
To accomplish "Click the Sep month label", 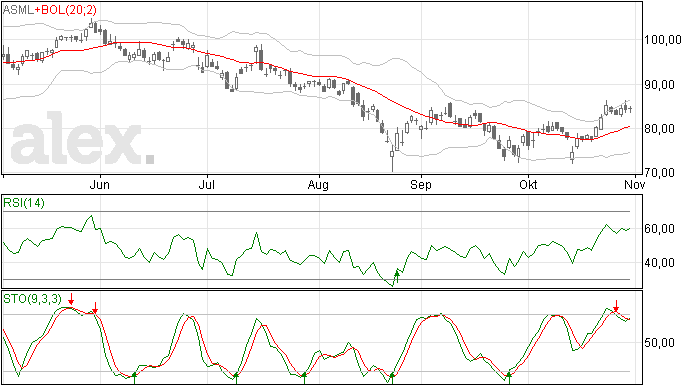I will pyautogui.click(x=421, y=185).
